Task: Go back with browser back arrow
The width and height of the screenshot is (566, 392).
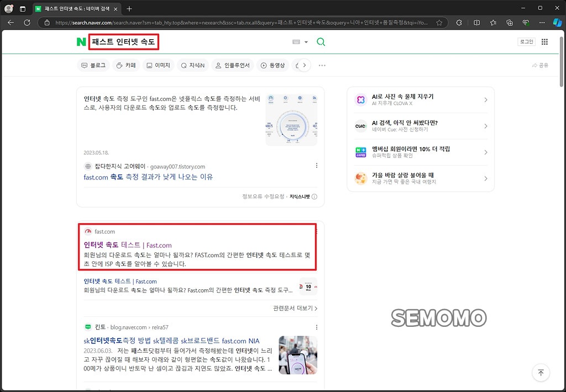Action: (x=11, y=22)
